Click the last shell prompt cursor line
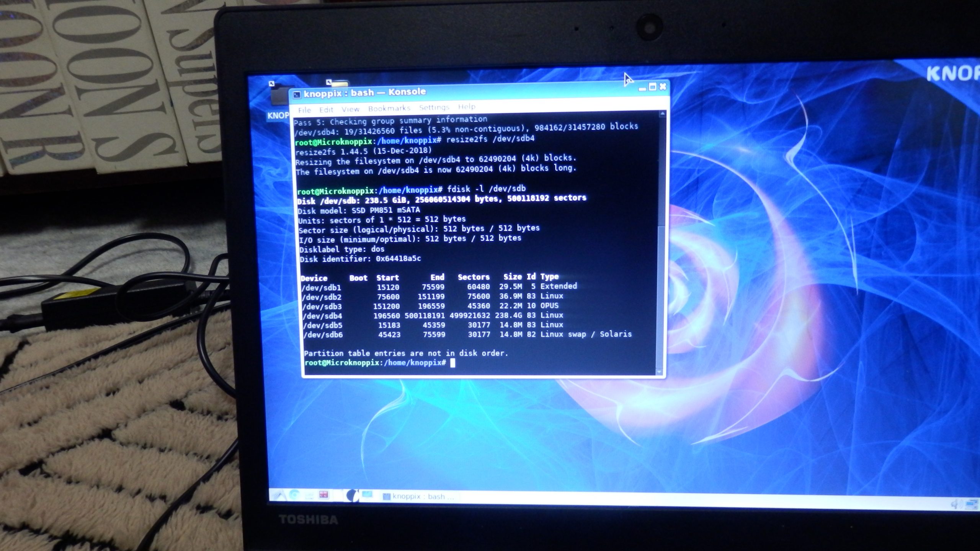Viewport: 980px width, 551px height. tap(380, 363)
